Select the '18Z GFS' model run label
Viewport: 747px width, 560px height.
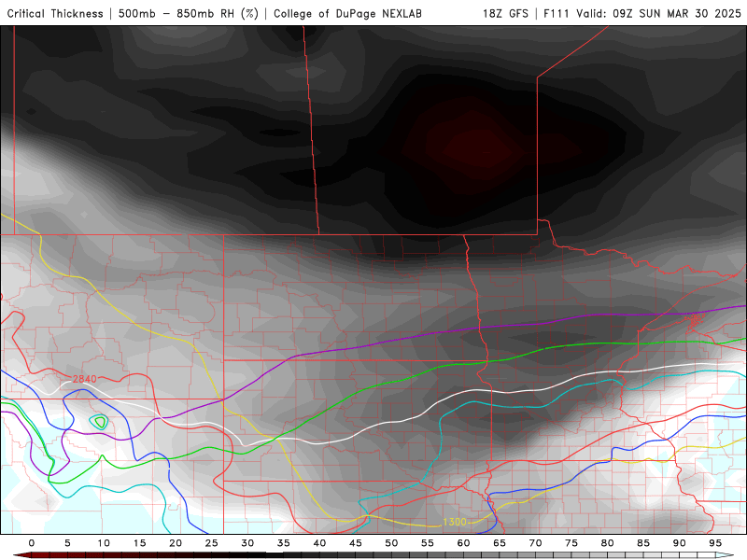tap(505, 13)
